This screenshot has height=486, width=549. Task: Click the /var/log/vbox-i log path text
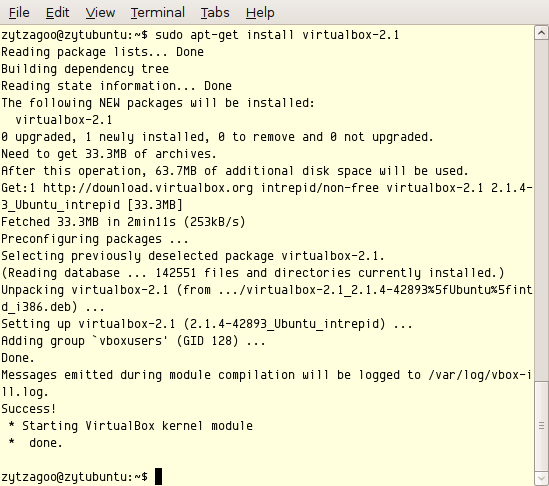tap(480, 375)
